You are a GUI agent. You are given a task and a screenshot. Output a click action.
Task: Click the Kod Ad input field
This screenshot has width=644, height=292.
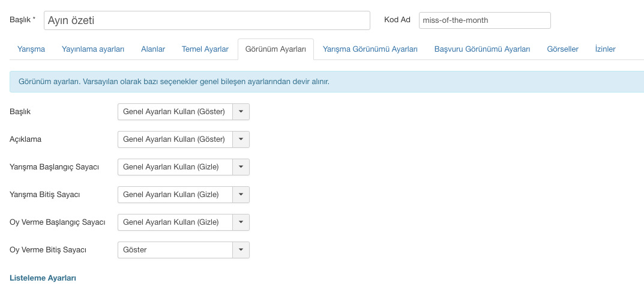pos(484,20)
